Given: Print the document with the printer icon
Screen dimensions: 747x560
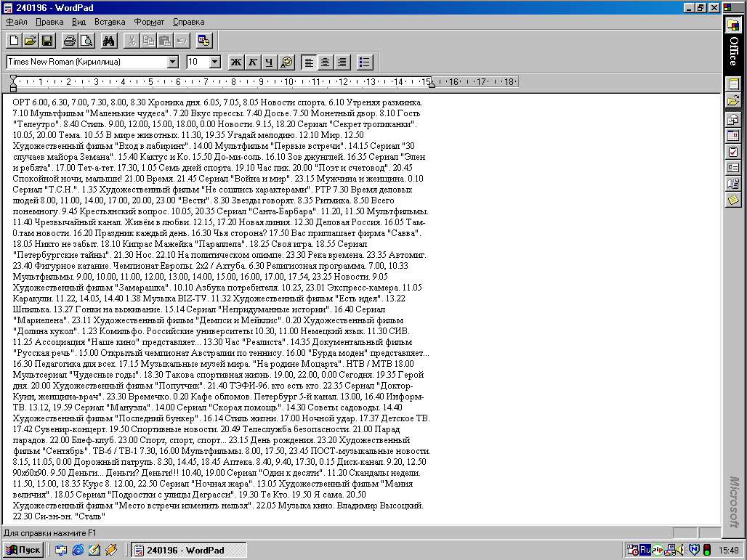Looking at the screenshot, I should coord(69,41).
